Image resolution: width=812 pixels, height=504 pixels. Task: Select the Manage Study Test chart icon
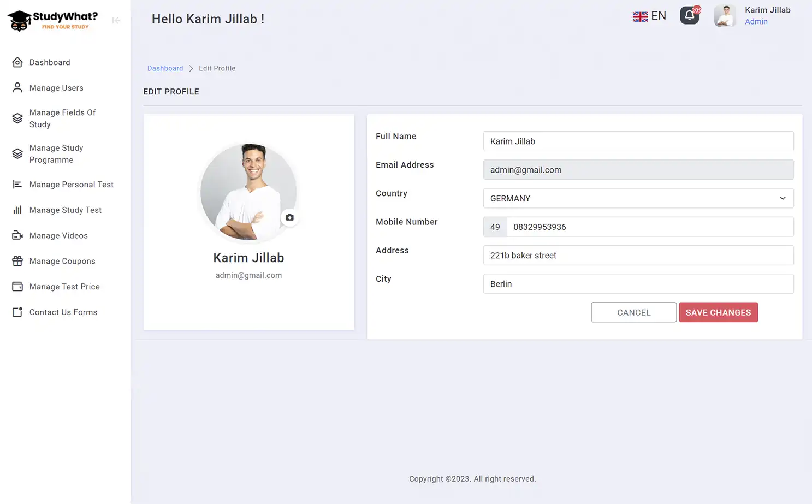(17, 210)
